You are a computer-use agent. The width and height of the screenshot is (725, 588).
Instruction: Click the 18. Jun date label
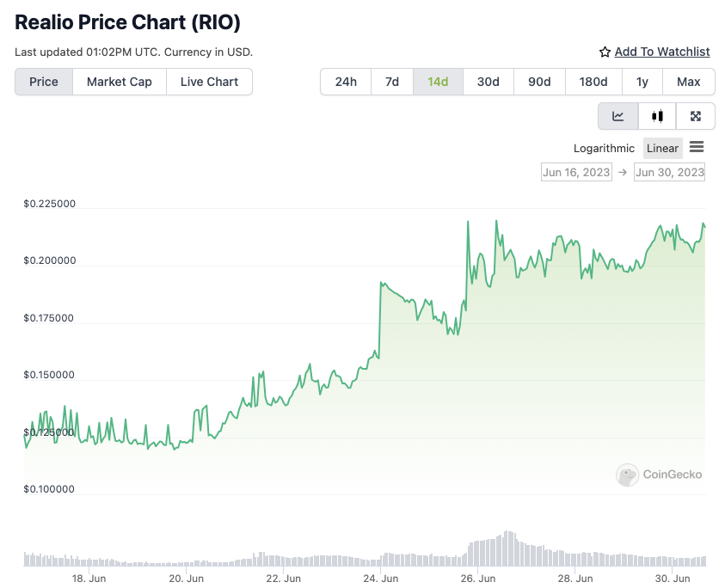[89, 579]
